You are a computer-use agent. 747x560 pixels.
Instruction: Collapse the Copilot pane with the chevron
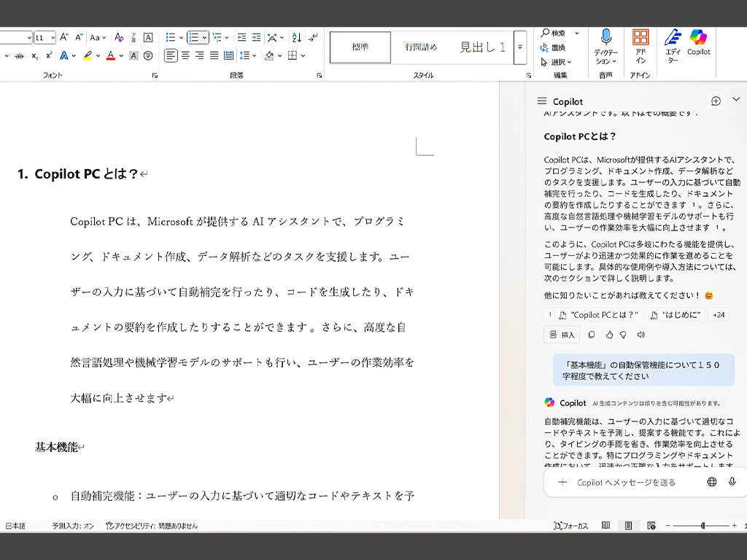(x=736, y=99)
